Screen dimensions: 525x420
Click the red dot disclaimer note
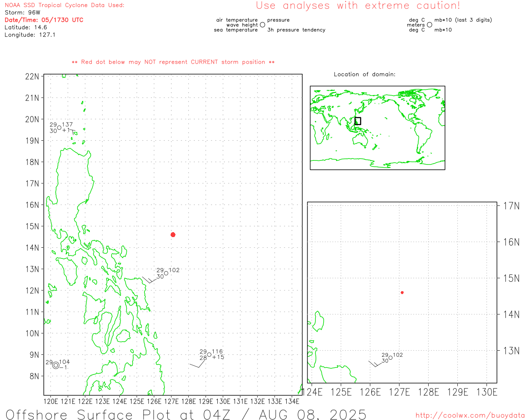[x=173, y=62]
